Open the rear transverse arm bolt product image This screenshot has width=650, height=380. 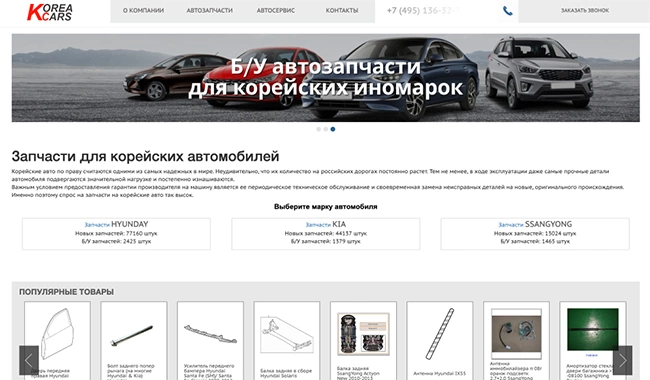click(133, 335)
